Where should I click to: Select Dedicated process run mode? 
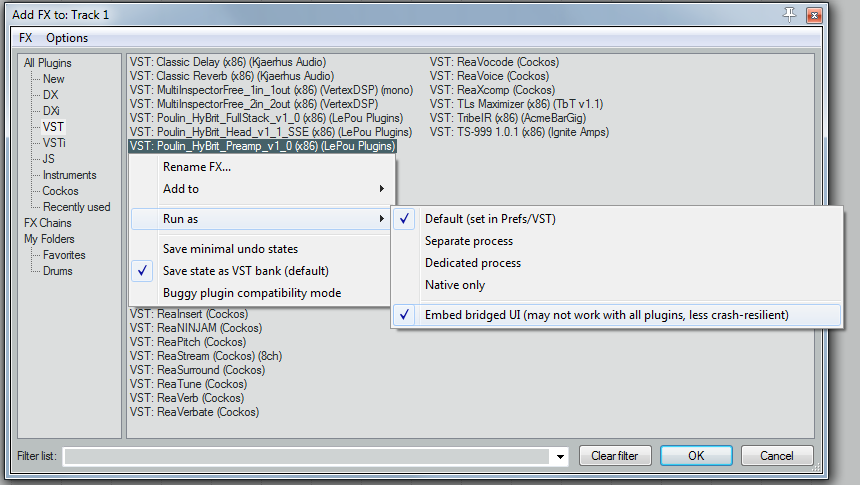(x=617, y=263)
